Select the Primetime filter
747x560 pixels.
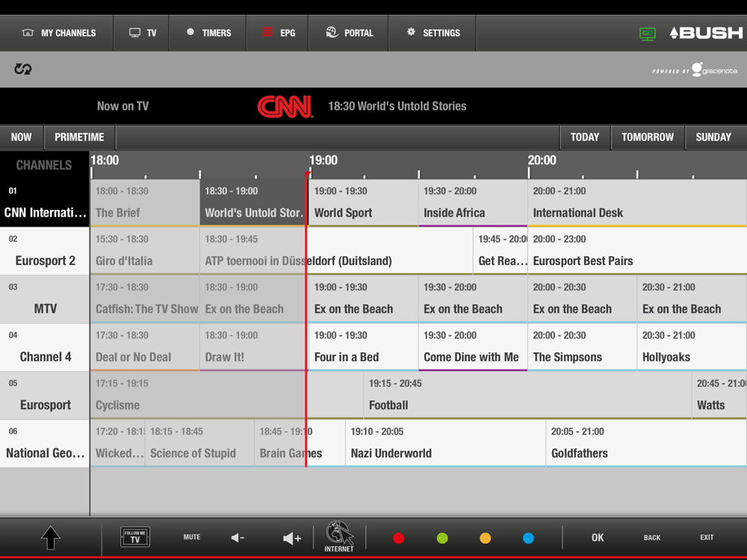[x=79, y=137]
